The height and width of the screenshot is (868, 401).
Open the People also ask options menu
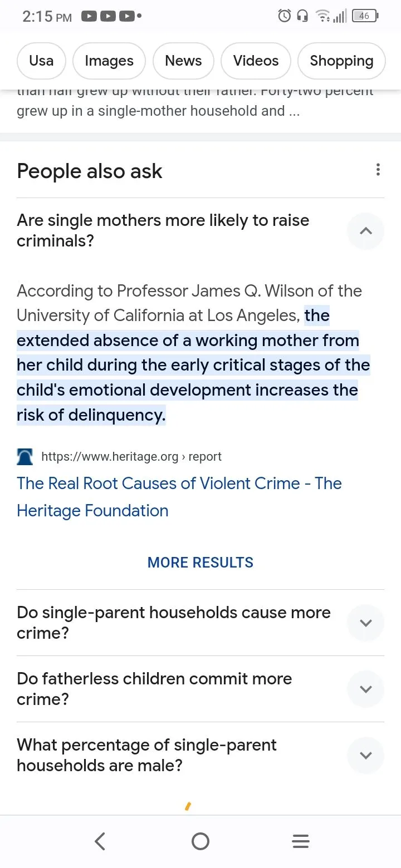[378, 170]
